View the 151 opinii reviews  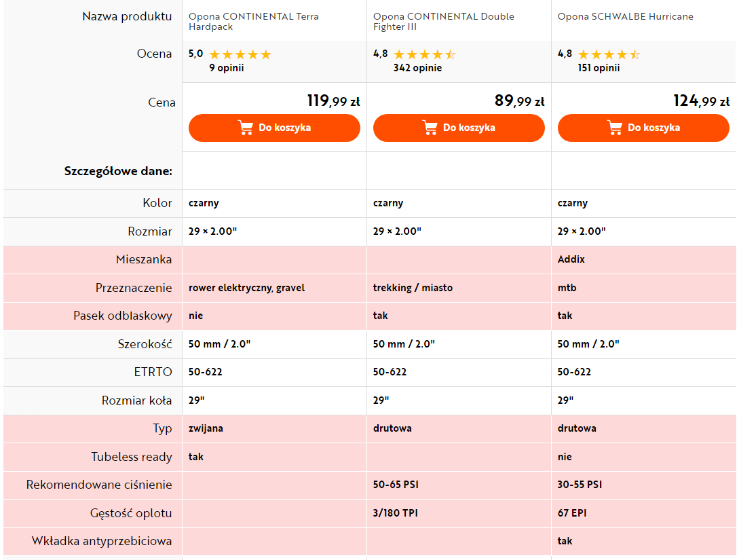pos(599,68)
